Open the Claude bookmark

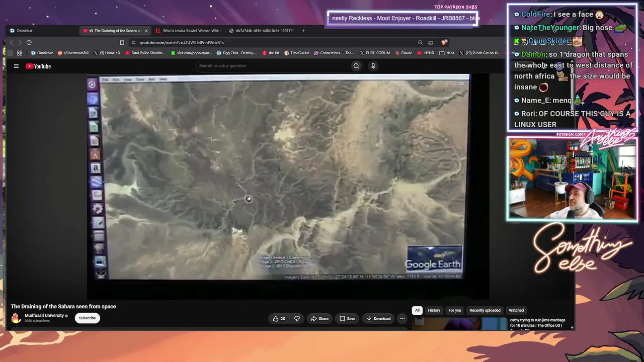tap(404, 53)
